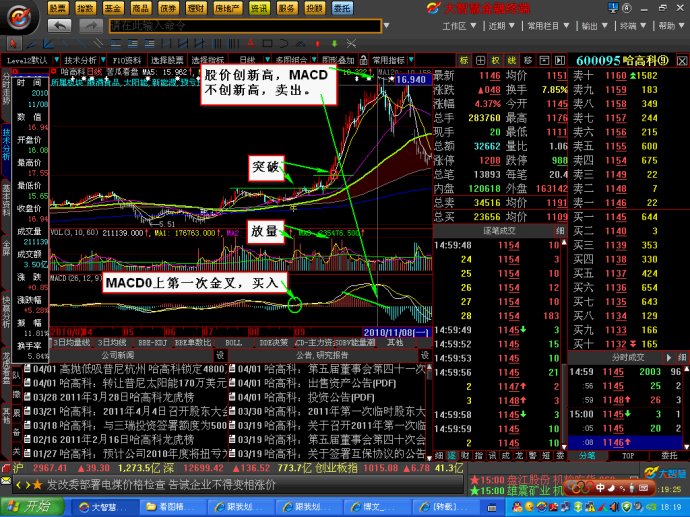Select the red arrow pointer drawing tool

pyautogui.click(x=13, y=44)
